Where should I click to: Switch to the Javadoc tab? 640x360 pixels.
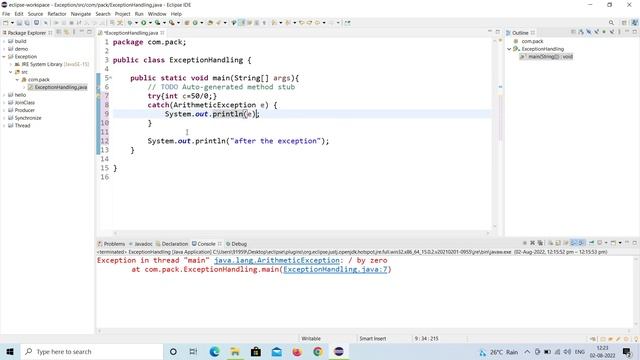(141, 244)
